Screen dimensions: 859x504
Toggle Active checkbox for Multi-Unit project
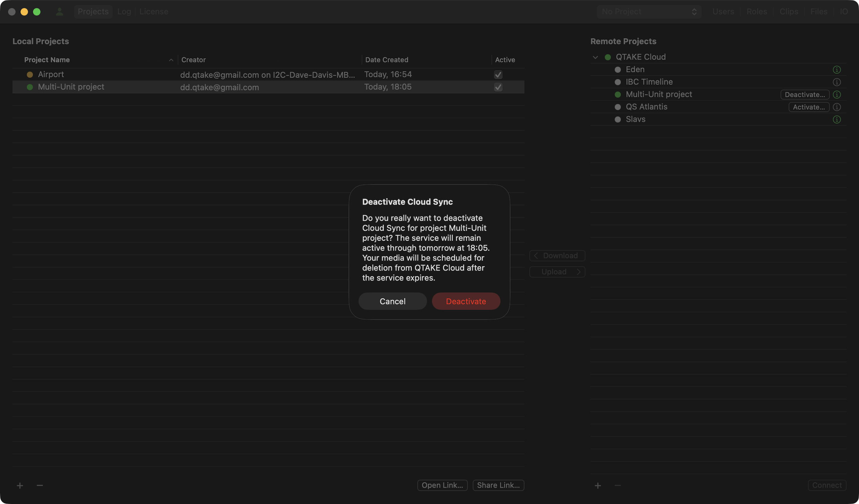pos(498,87)
